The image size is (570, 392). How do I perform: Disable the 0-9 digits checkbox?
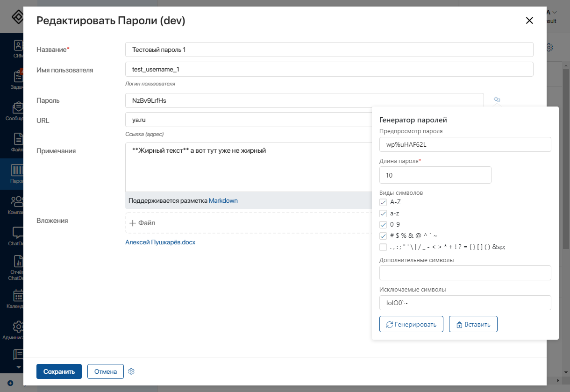pyautogui.click(x=383, y=225)
